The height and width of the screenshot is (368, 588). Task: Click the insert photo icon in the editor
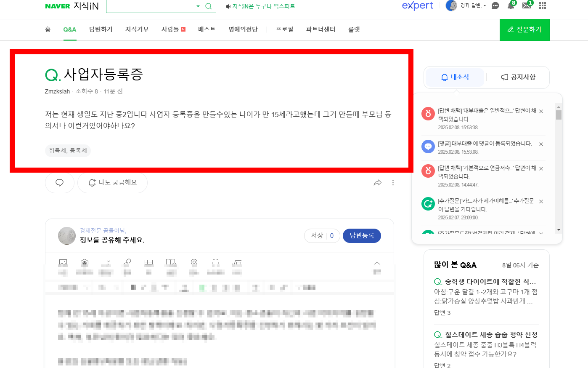pos(63,263)
